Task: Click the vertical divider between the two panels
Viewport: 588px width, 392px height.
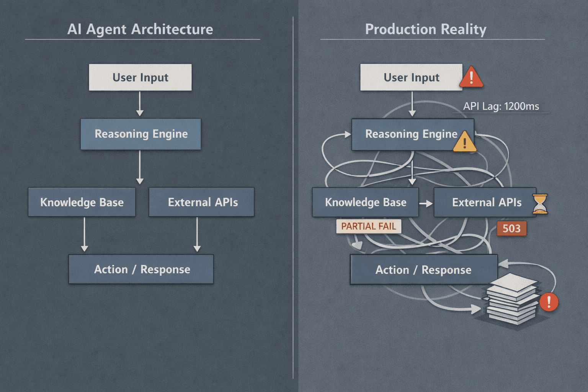Action: click(x=294, y=196)
